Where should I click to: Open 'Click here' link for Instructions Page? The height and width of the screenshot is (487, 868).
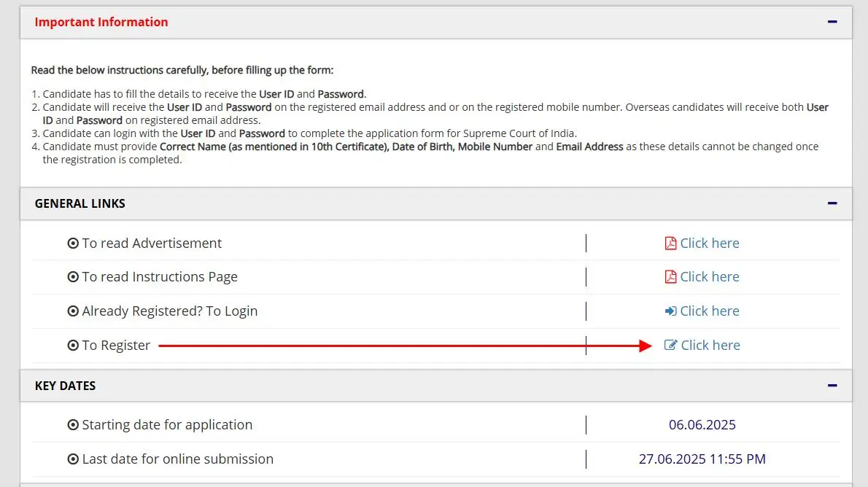click(710, 277)
